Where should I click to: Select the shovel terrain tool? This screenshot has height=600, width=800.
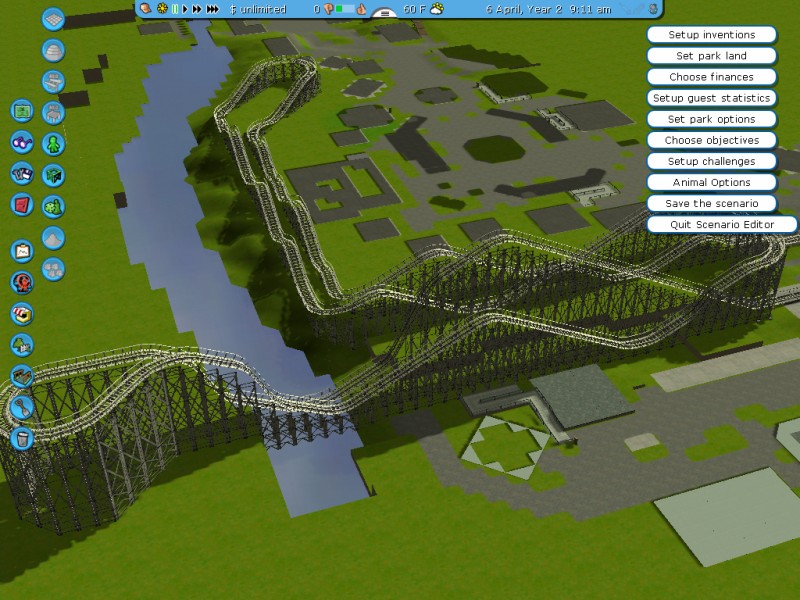[22, 407]
